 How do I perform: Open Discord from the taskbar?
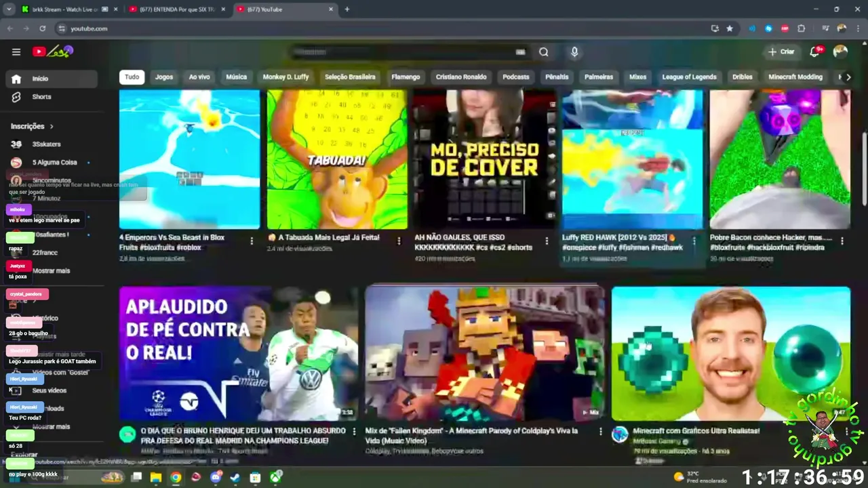coord(216,477)
